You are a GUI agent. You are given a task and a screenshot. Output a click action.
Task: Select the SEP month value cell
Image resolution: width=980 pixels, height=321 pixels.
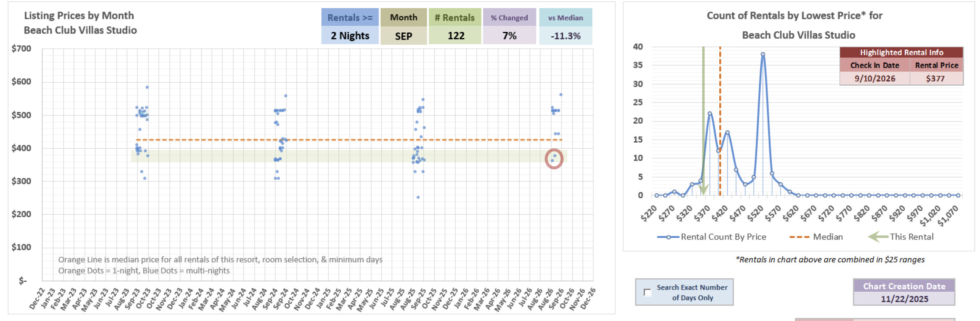[x=404, y=36]
